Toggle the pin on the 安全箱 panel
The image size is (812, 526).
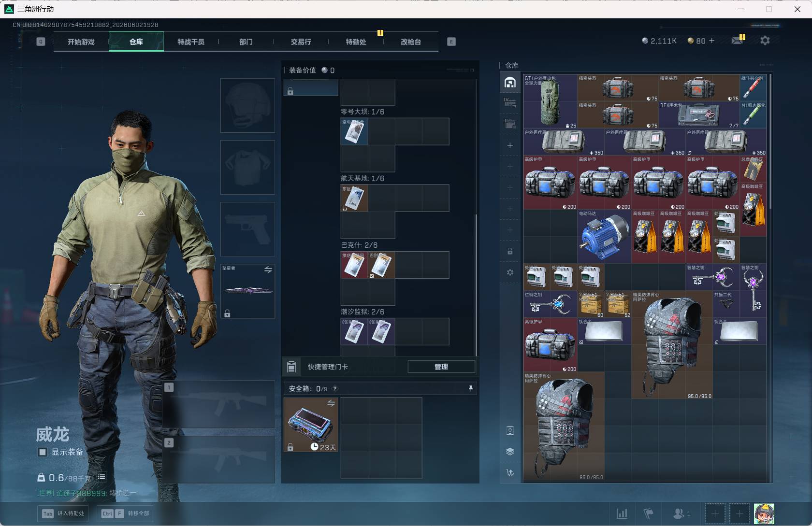471,388
